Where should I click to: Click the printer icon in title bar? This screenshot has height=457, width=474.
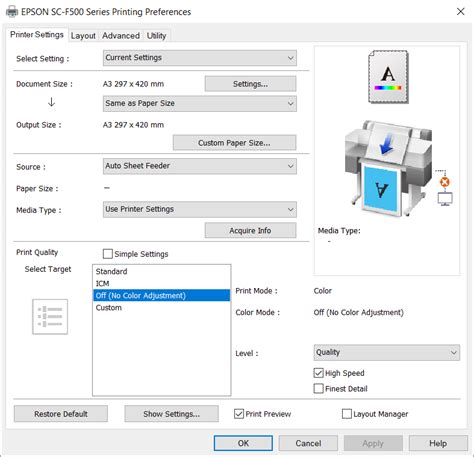pos(12,12)
